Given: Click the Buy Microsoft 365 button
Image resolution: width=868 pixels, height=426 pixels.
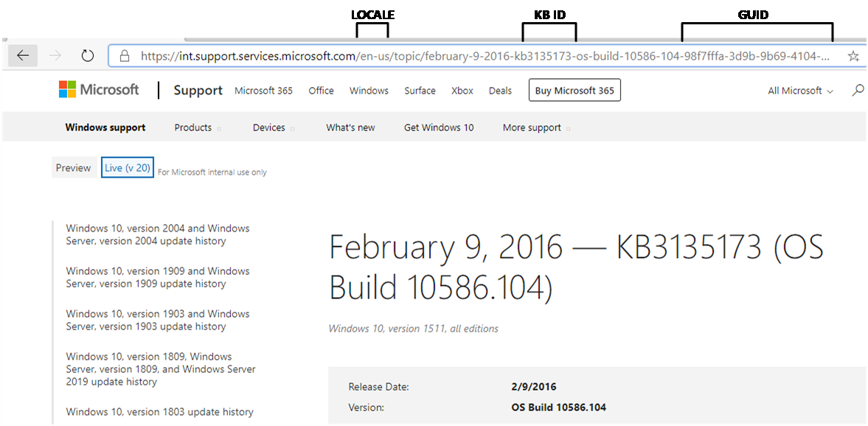Looking at the screenshot, I should [x=574, y=90].
